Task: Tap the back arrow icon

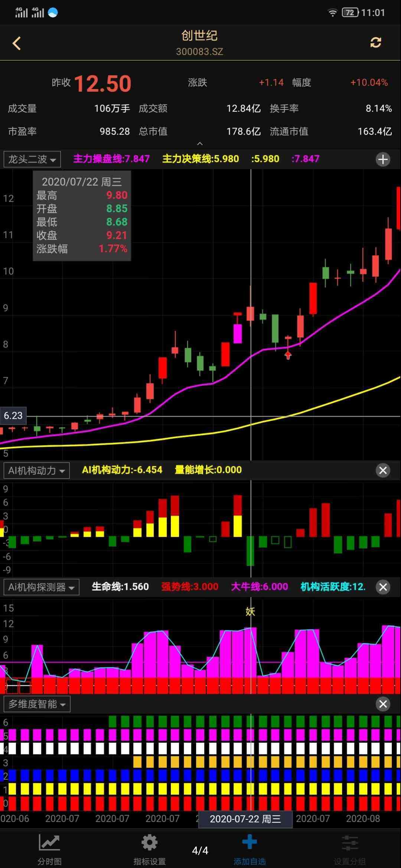Action: (x=17, y=43)
